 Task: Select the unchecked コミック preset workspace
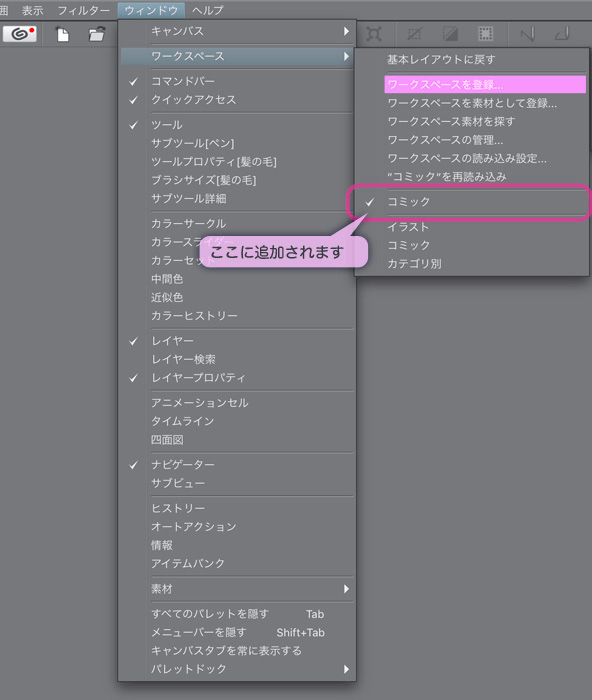(x=471, y=245)
